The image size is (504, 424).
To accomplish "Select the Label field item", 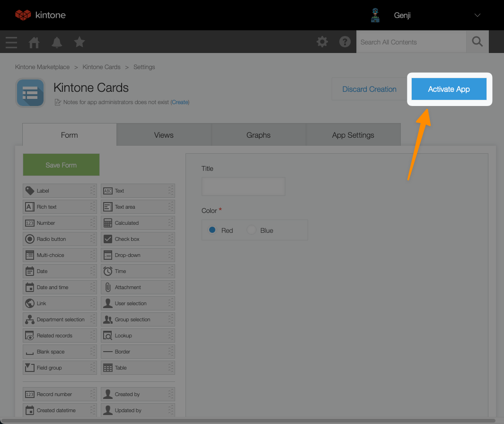I will (60, 191).
